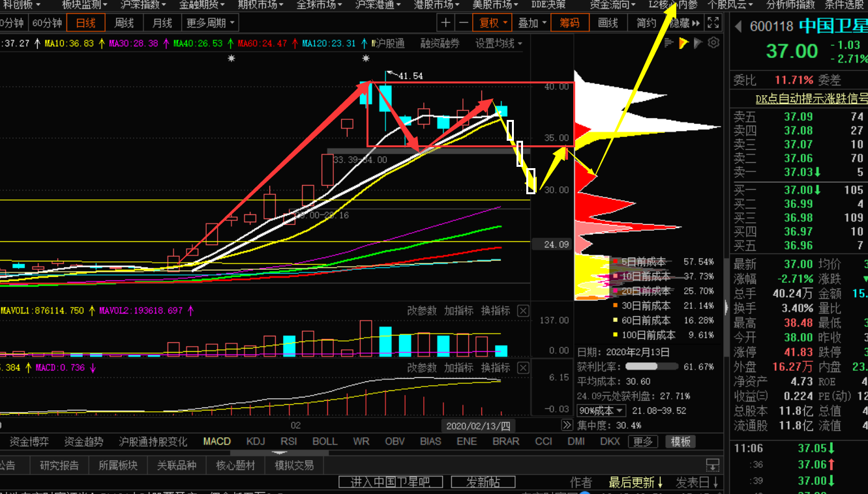Viewport: 868px width, 494px height.
Task: Select the KDJ indicator tab
Action: (x=256, y=441)
